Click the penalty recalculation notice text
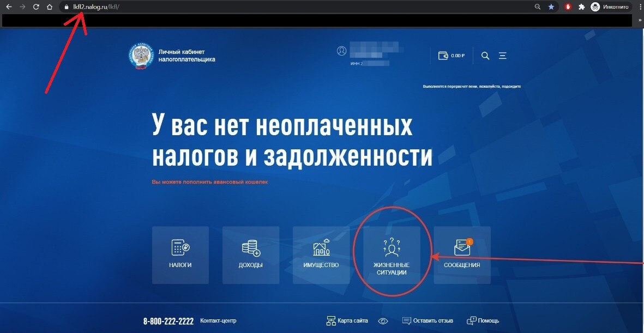 coord(472,87)
